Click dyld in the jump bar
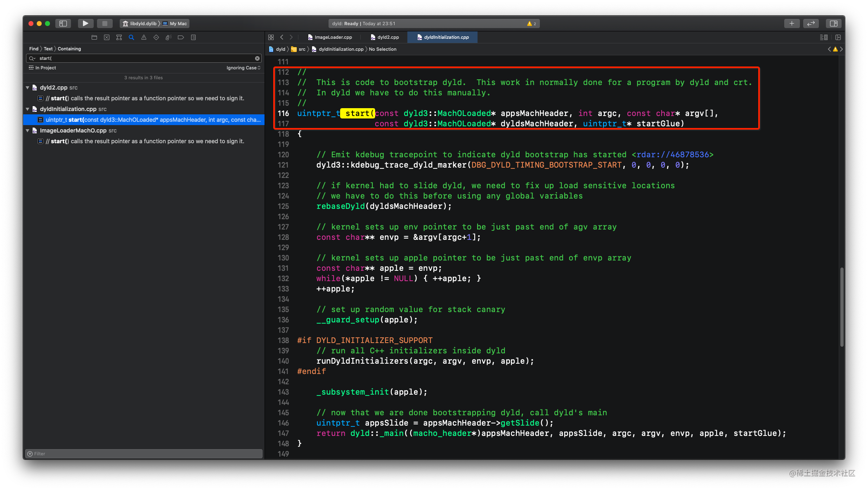Screen dimensions: 868x490 (x=277, y=49)
